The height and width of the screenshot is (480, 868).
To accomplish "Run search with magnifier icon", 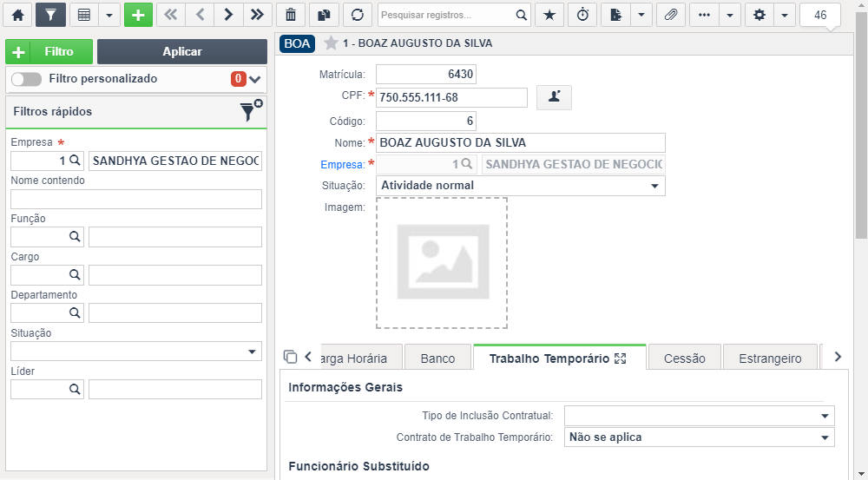I will click(x=522, y=15).
